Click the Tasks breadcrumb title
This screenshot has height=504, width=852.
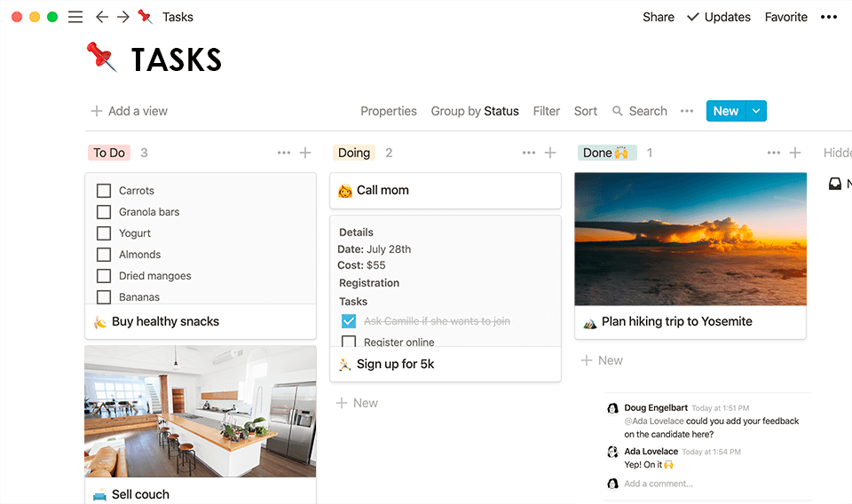(x=177, y=17)
